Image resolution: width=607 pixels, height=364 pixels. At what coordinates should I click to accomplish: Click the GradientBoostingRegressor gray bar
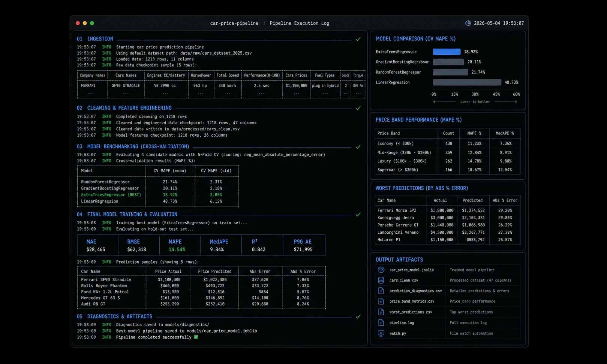(448, 62)
